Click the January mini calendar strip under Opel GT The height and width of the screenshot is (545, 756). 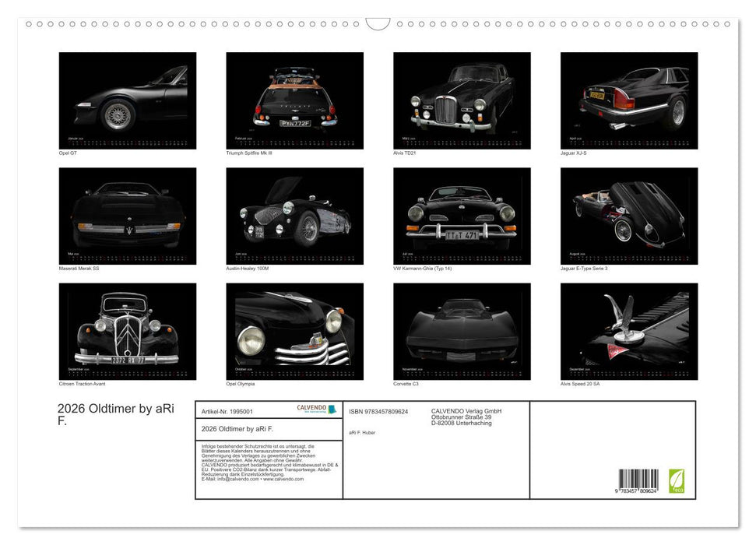pyautogui.click(x=127, y=142)
